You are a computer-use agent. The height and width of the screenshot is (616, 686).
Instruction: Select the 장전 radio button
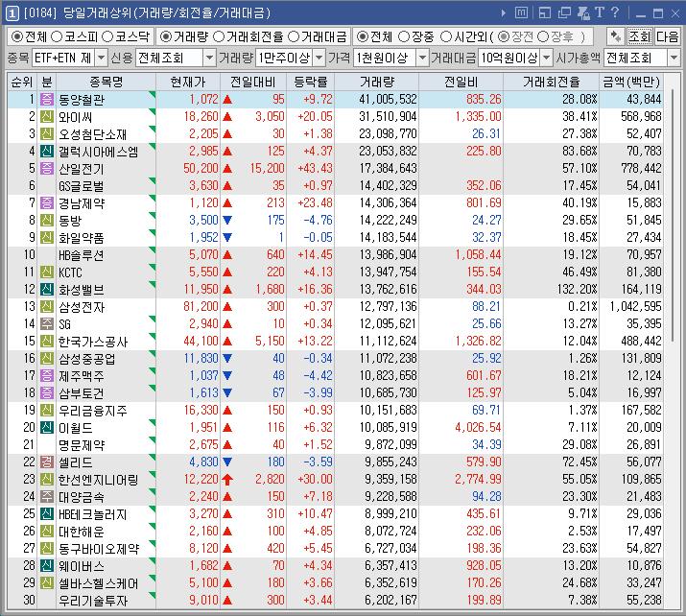504,36
